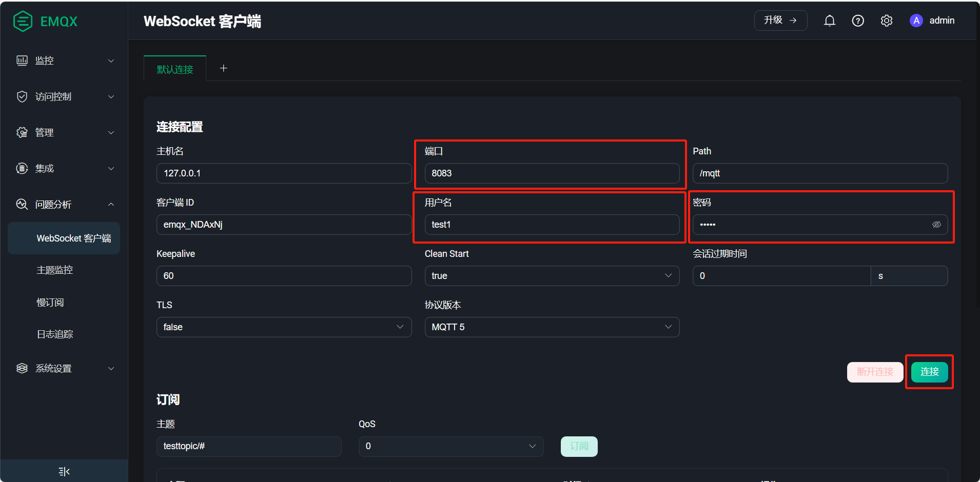The image size is (980, 482).
Task: Open the help question mark icon
Action: pyautogui.click(x=858, y=21)
